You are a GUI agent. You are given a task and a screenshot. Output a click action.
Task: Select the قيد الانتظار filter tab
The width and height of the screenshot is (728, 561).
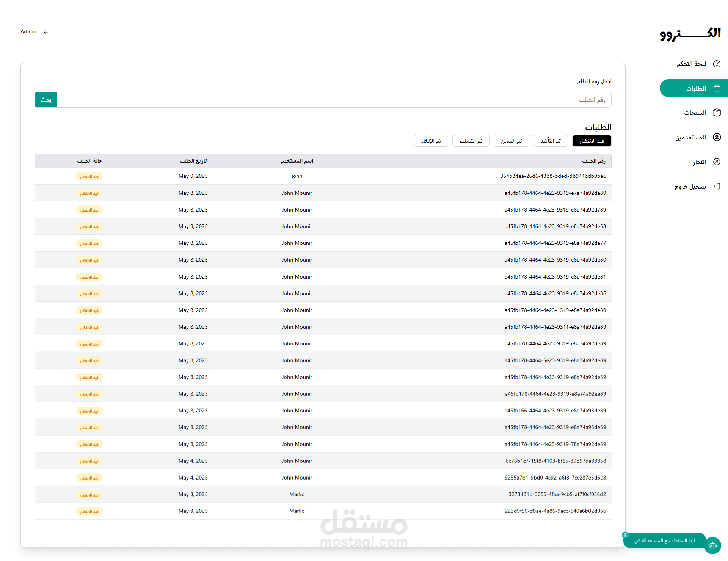coord(591,141)
